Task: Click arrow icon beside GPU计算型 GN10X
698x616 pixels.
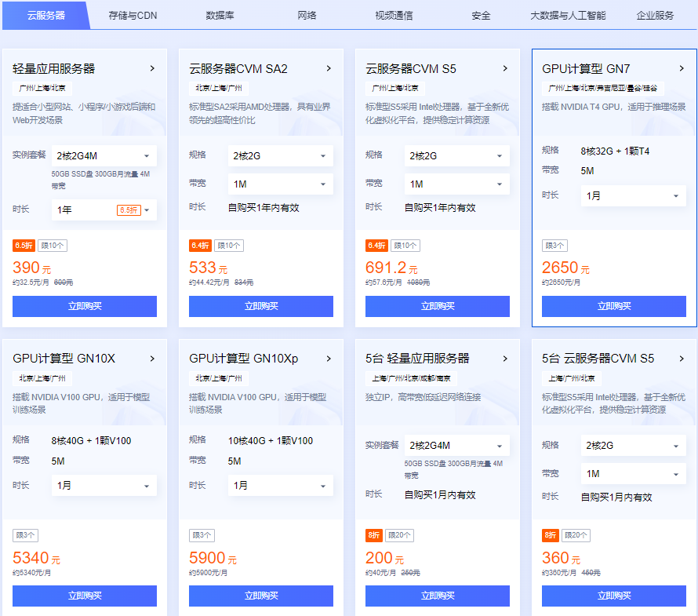Action: click(x=152, y=359)
